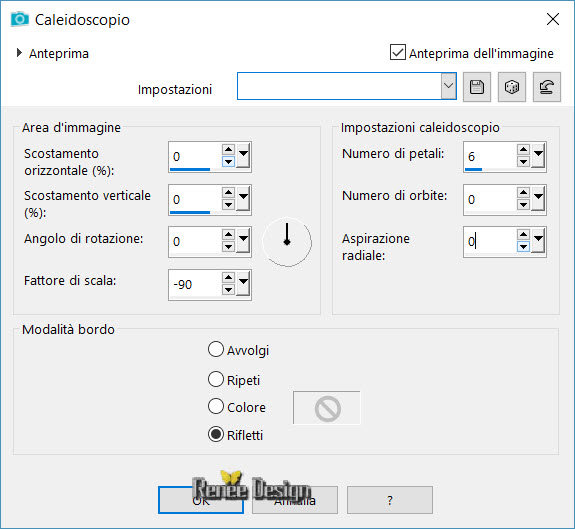Click the disabled border color swatch
This screenshot has height=529, width=575.
pyautogui.click(x=327, y=408)
